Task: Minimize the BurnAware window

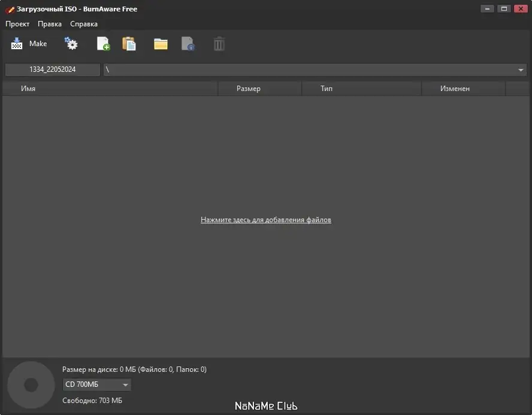Action: tap(487, 9)
